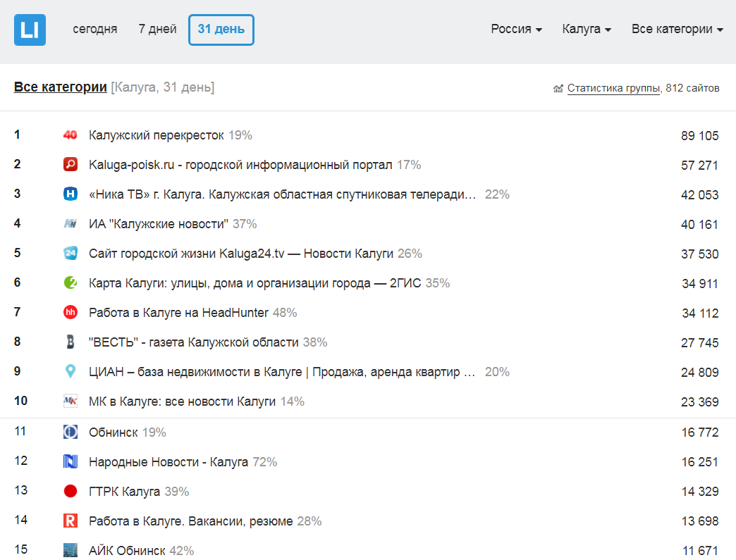Click the 2ГИС green favicon
Image resolution: width=736 pixels, height=560 pixels.
pos(70,283)
